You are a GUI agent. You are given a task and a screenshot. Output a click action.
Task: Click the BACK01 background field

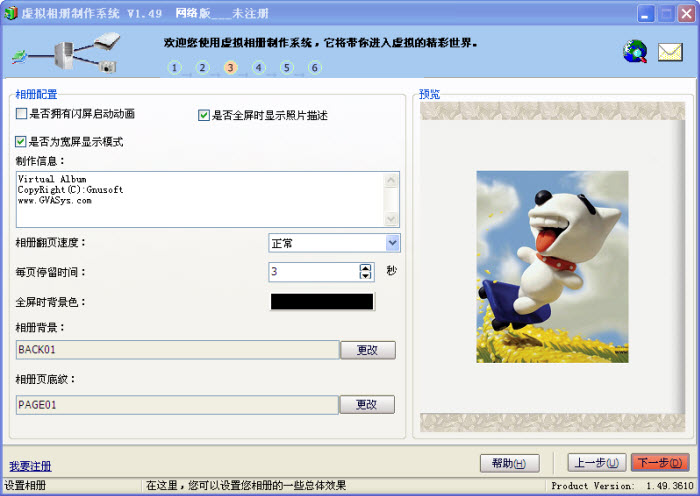point(178,350)
